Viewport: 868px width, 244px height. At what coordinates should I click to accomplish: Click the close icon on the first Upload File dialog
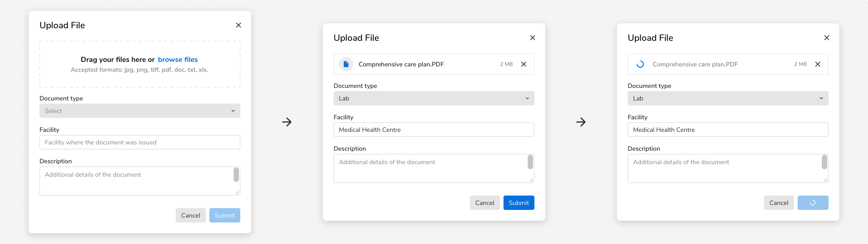239,25
